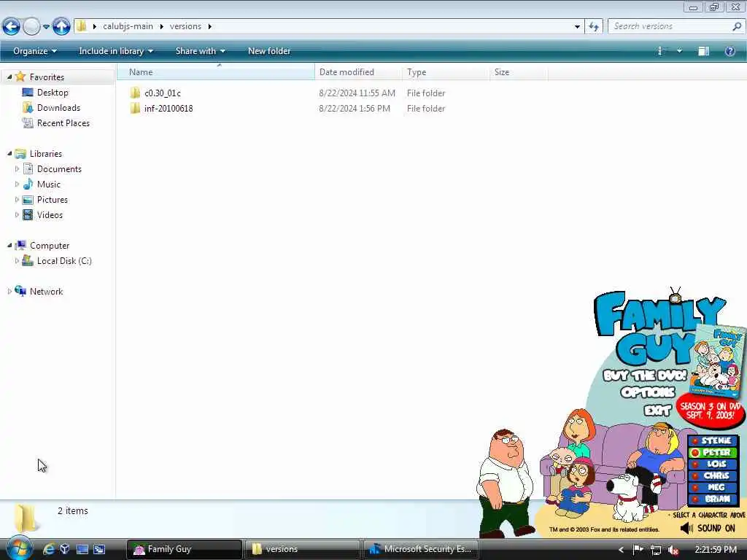Expand the Documents library node
The image size is (747, 560).
(x=18, y=168)
